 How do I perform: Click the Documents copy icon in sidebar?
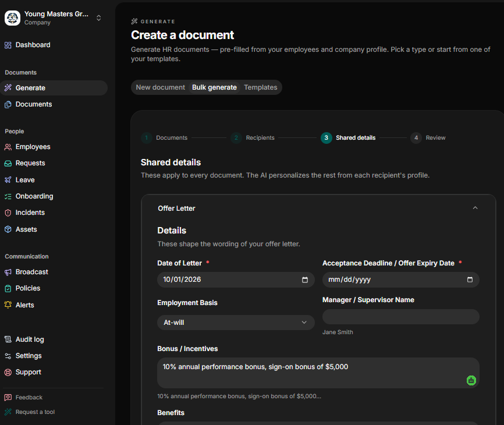pos(8,104)
